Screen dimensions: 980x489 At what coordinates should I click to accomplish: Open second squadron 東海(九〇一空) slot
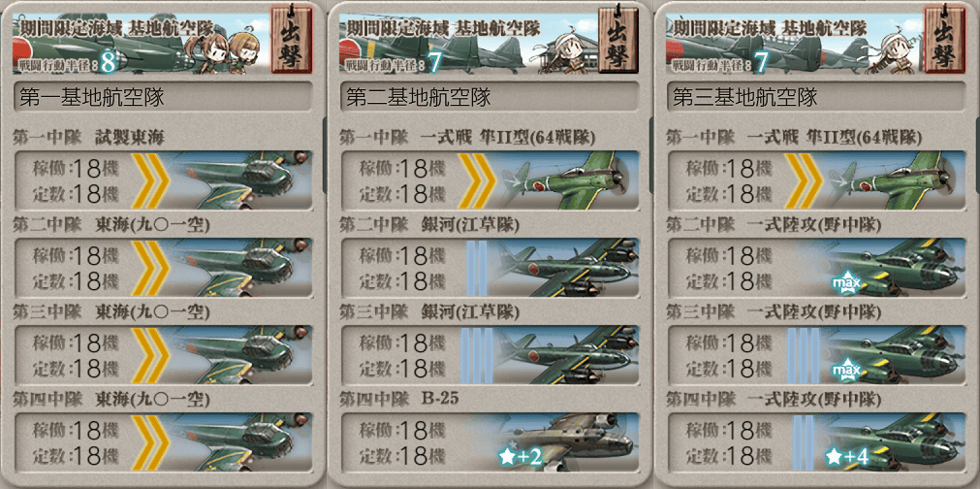(163, 268)
